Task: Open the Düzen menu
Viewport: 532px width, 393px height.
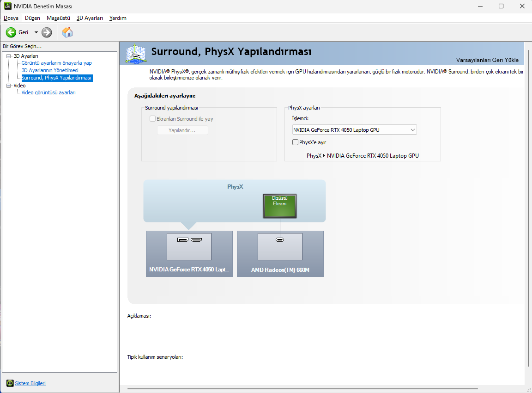Action: click(33, 18)
